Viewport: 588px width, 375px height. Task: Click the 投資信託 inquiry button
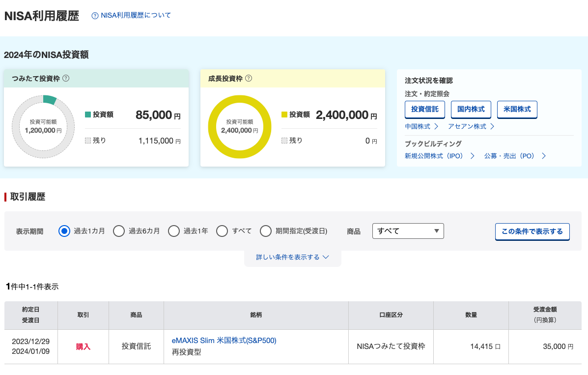tap(424, 109)
